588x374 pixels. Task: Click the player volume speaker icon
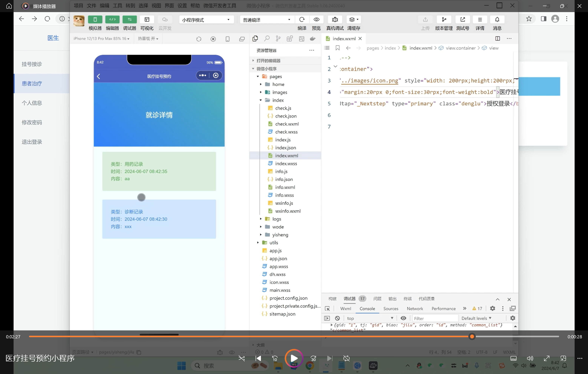[x=530, y=358]
